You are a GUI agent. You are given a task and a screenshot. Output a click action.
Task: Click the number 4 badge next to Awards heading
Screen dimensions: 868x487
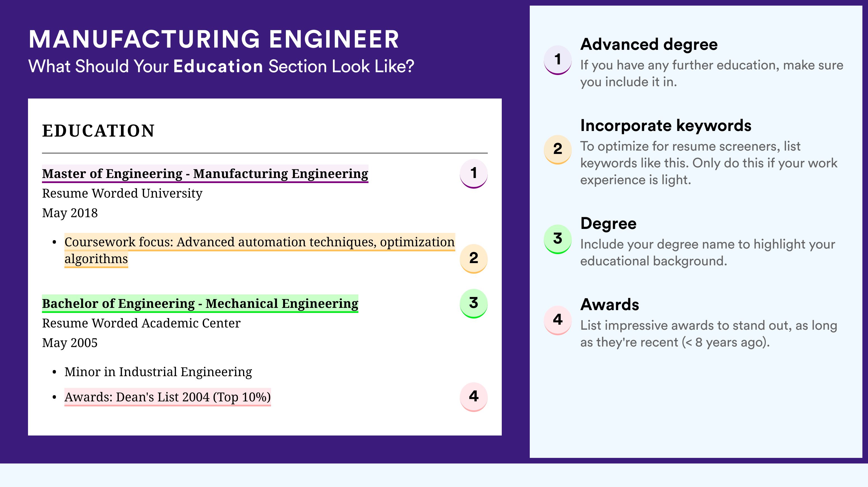tap(558, 320)
